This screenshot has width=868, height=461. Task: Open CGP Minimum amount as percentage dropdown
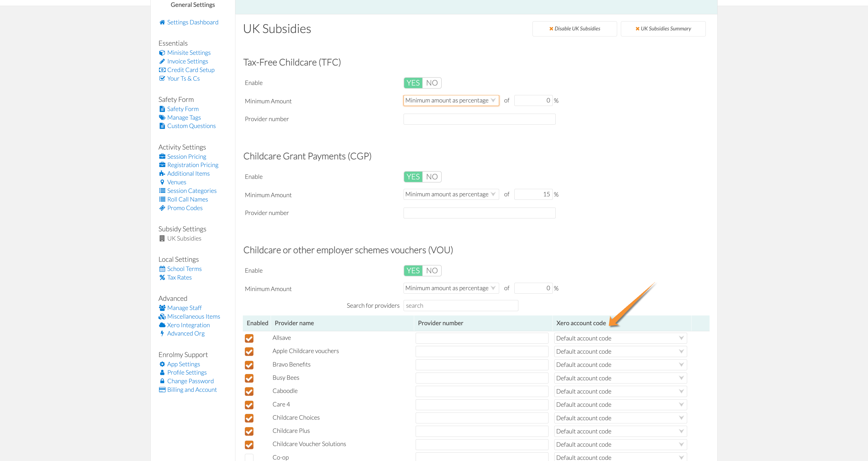[451, 194]
